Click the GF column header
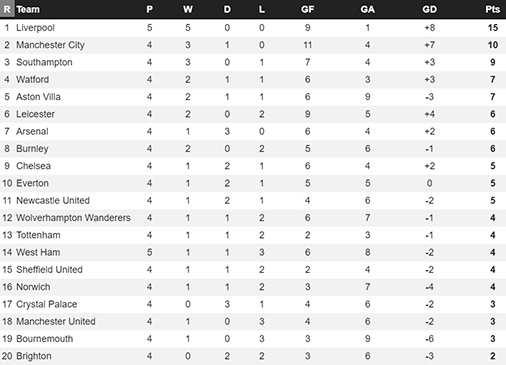The image size is (506, 365). tap(307, 9)
